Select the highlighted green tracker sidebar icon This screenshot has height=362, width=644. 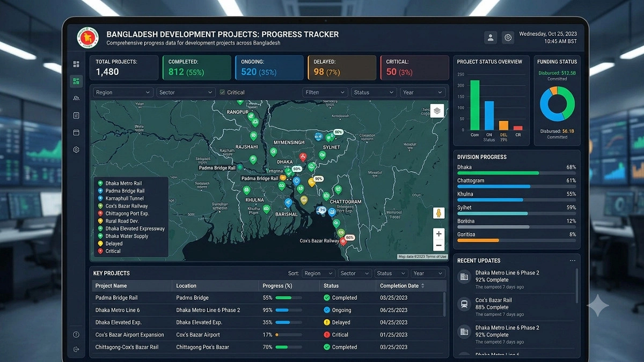coord(76,82)
